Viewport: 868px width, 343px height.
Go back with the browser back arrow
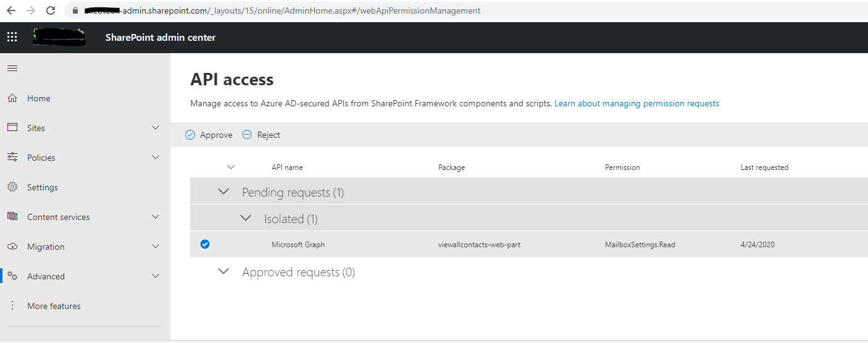pos(10,11)
